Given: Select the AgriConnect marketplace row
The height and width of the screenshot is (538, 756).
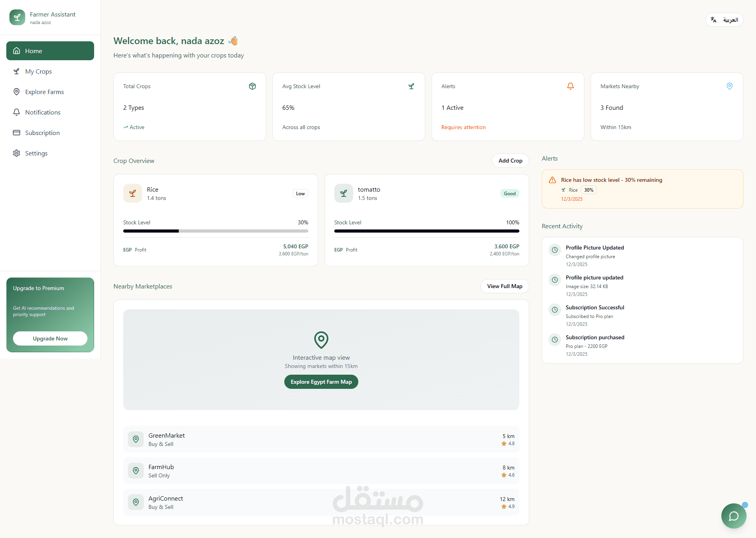Looking at the screenshot, I should (321, 502).
